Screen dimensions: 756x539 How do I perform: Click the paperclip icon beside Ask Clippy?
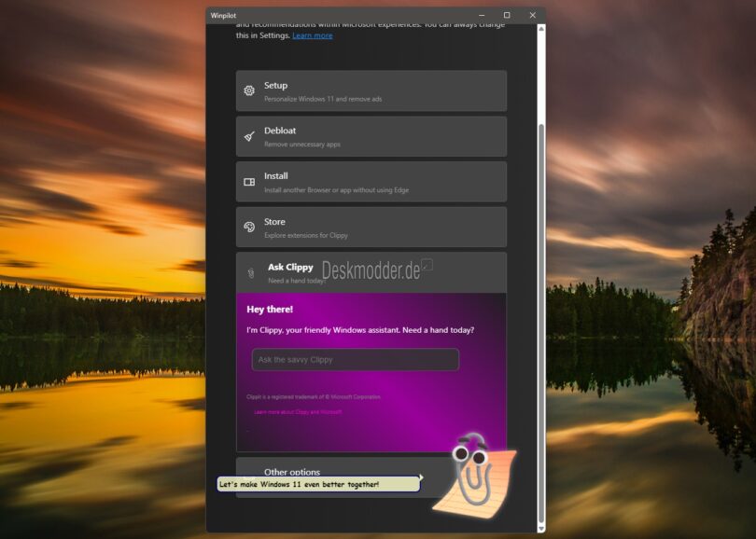[248, 272]
